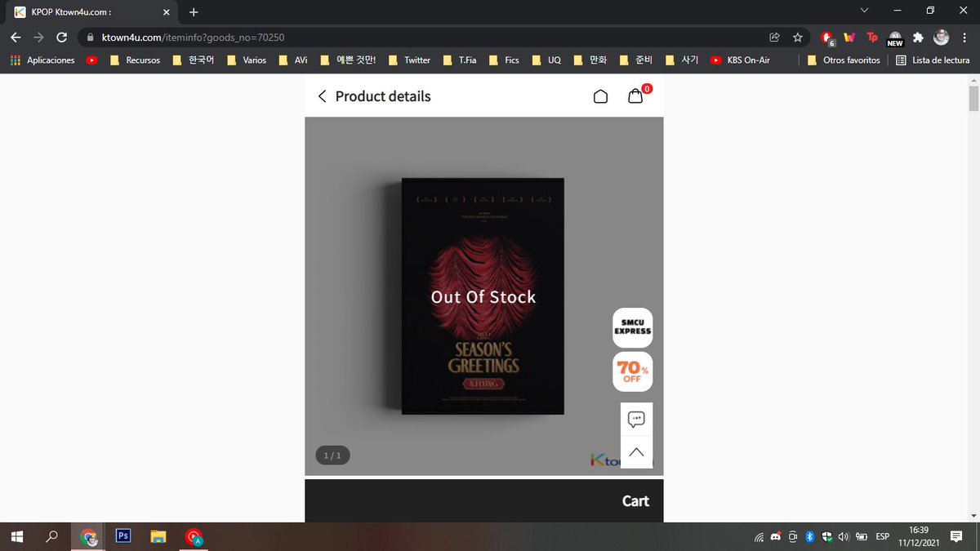This screenshot has height=551, width=980.
Task: Open Discord tray icon
Action: coord(776,537)
